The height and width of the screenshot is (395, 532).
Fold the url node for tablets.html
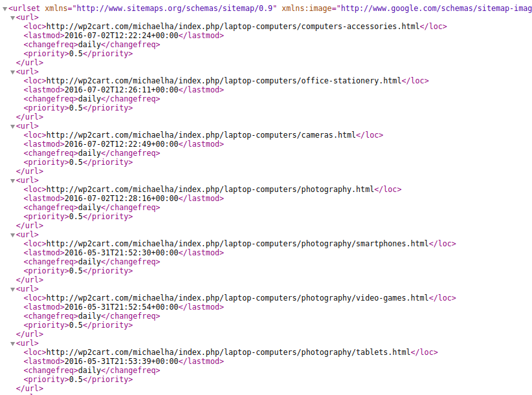pos(12,344)
